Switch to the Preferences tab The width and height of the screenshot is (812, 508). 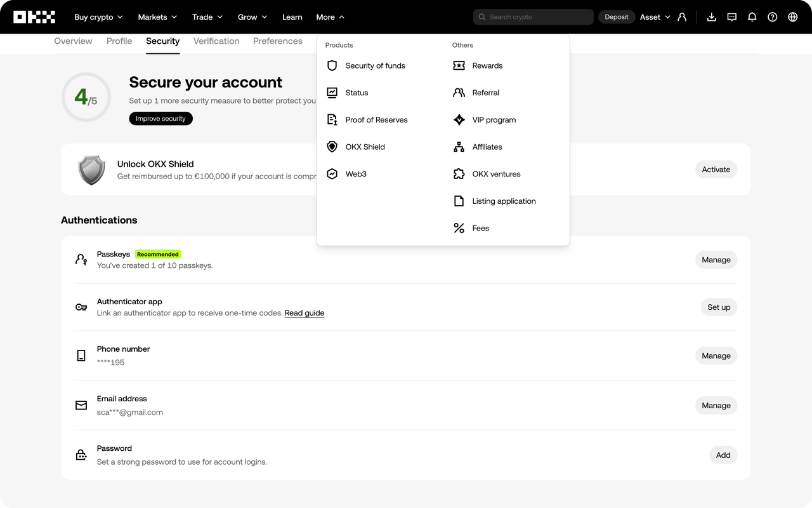(x=278, y=41)
